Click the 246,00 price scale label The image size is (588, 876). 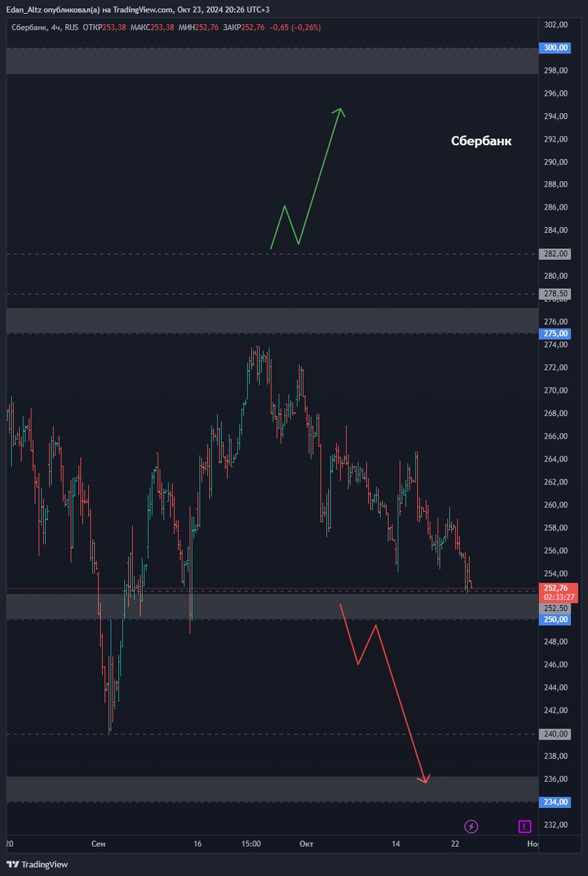tap(556, 665)
